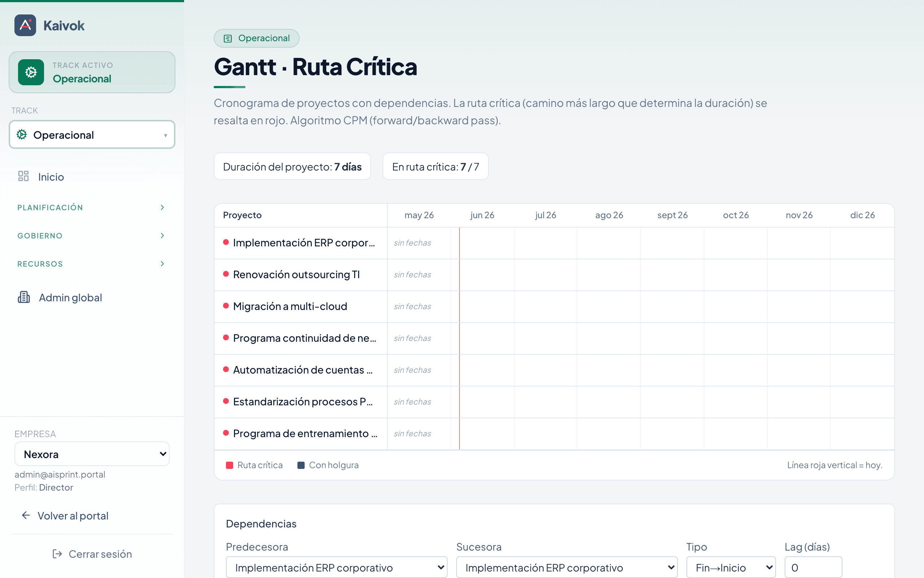Open the Empresa dropdown showing Nexora
Image resolution: width=924 pixels, height=578 pixels.
pyautogui.click(x=92, y=454)
